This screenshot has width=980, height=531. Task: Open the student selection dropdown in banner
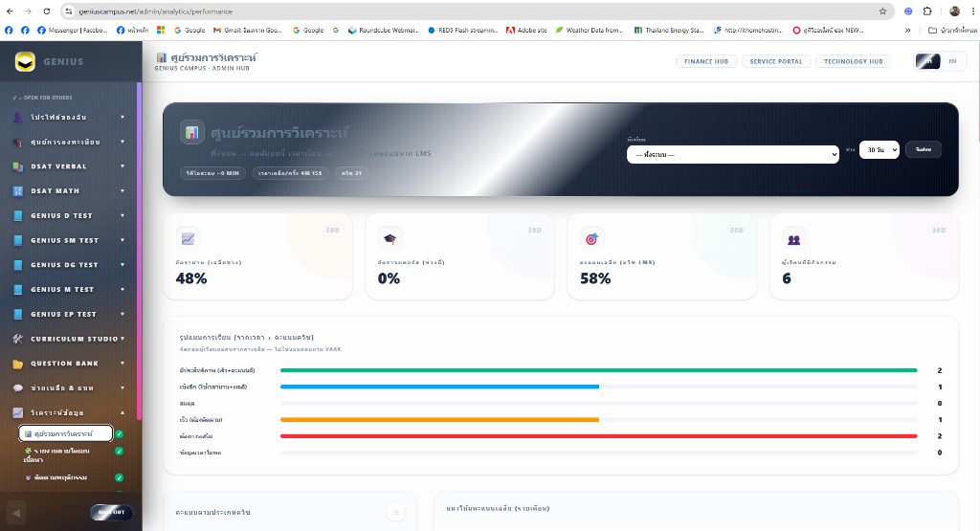(732, 154)
